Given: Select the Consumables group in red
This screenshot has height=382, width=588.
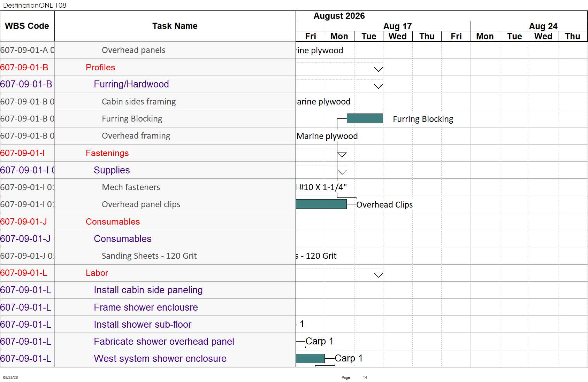Looking at the screenshot, I should click(113, 221).
